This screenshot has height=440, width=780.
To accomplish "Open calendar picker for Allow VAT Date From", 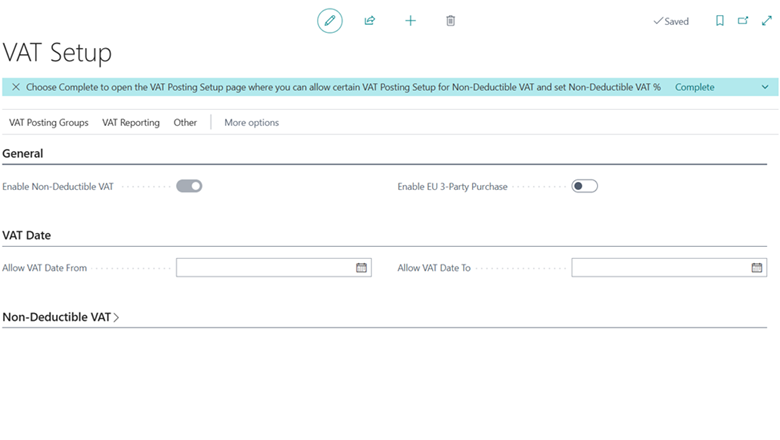I will coord(362,268).
